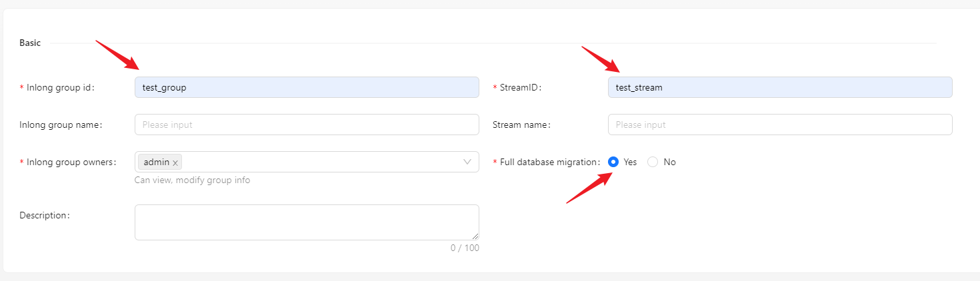980x281 pixels.
Task: Click the Inlong group id label
Action: coord(59,87)
